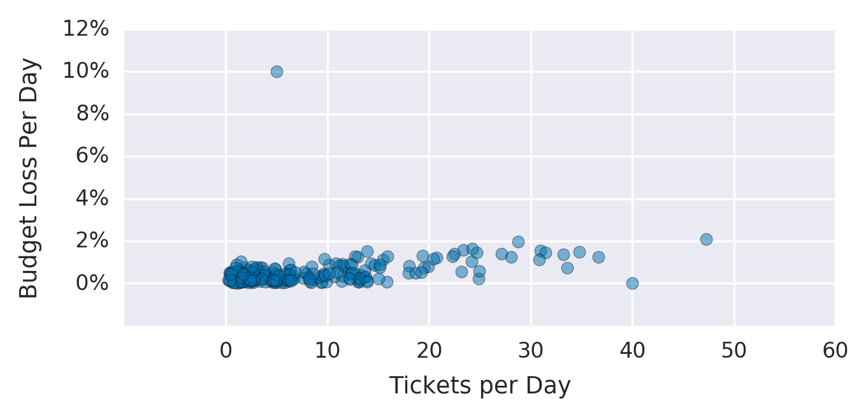This screenshot has width=868, height=417.
Task: Click the 60 x-axis tick label
Action: coord(835,350)
